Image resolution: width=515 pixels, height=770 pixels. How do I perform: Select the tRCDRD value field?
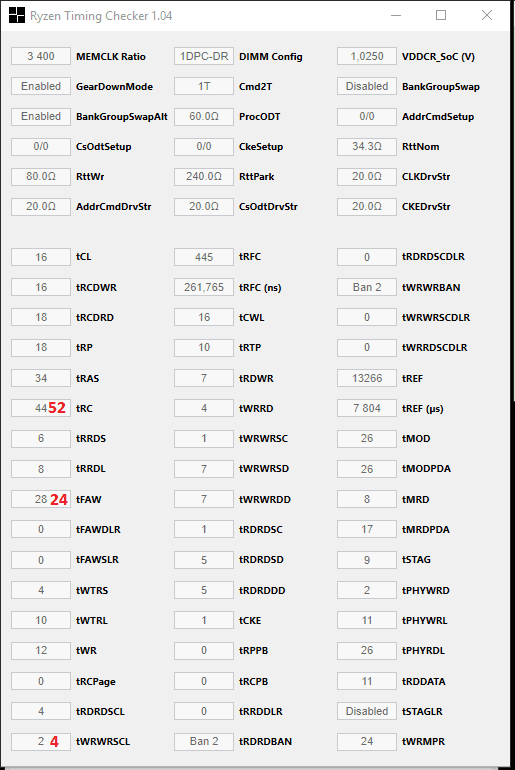tap(41, 317)
